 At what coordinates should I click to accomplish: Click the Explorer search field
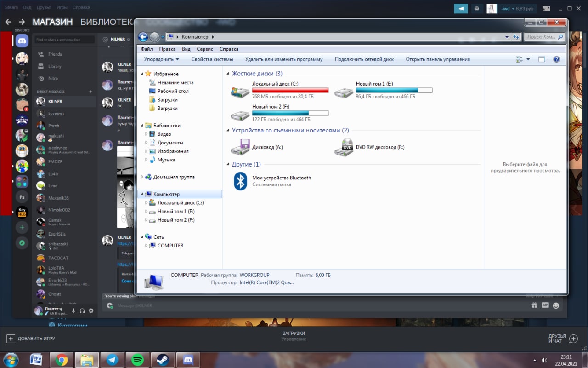pos(545,37)
